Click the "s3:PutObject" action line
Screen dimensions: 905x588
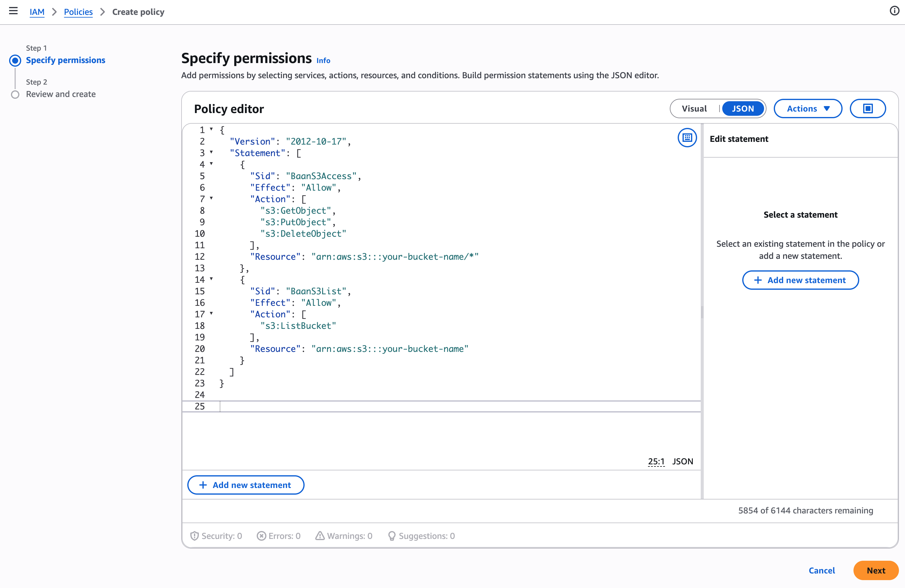coord(296,222)
